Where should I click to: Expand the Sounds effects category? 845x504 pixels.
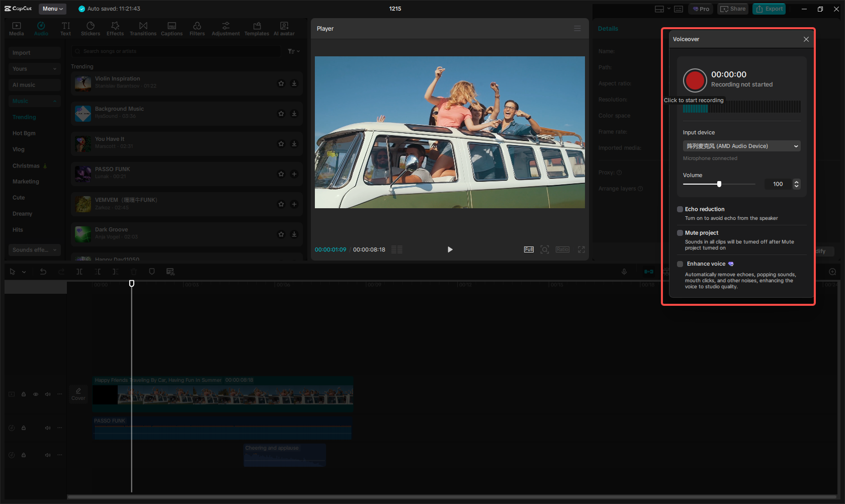(34, 250)
